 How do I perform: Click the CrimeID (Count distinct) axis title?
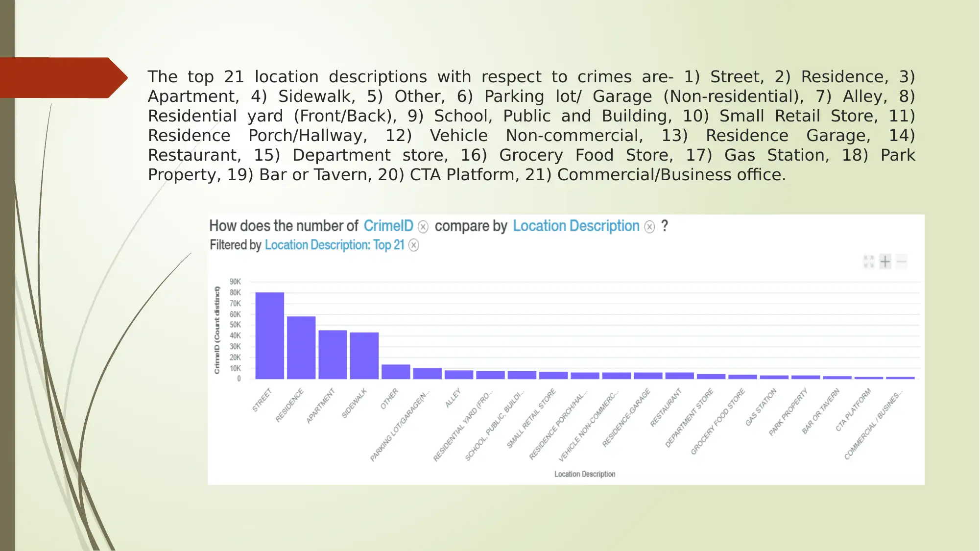click(217, 330)
